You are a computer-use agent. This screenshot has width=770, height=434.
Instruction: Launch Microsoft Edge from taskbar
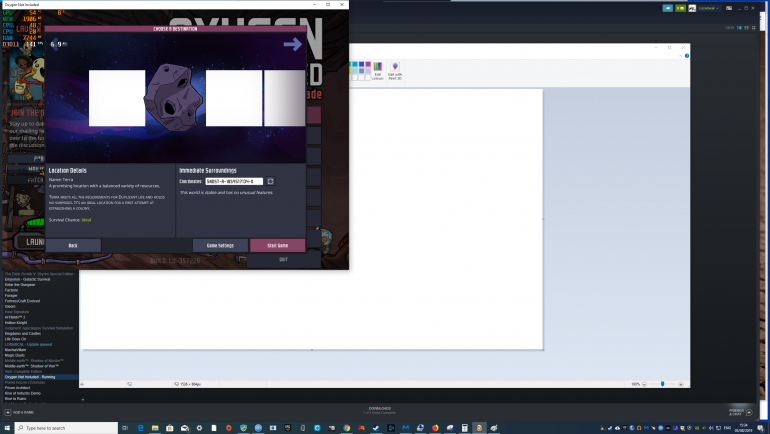(140, 428)
